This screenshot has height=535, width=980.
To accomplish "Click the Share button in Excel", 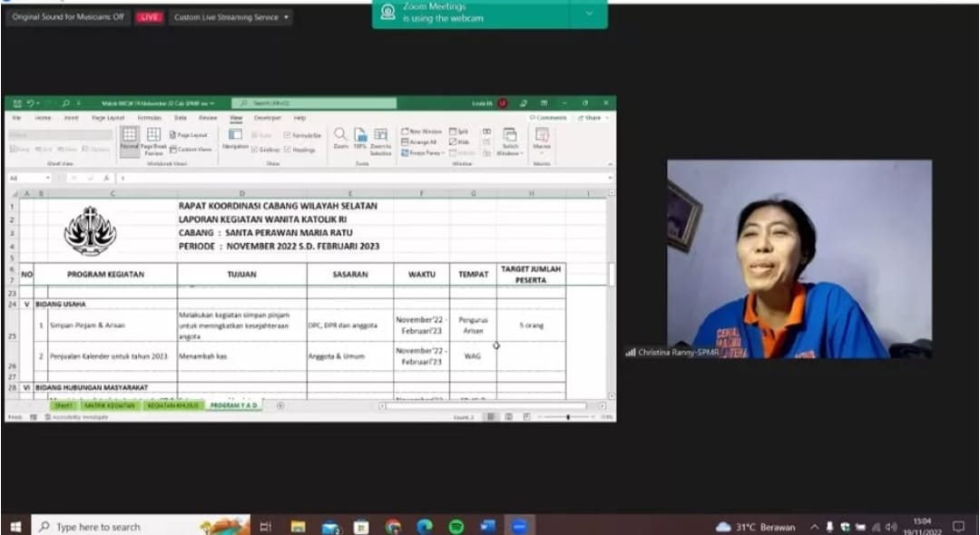I will pyautogui.click(x=591, y=118).
